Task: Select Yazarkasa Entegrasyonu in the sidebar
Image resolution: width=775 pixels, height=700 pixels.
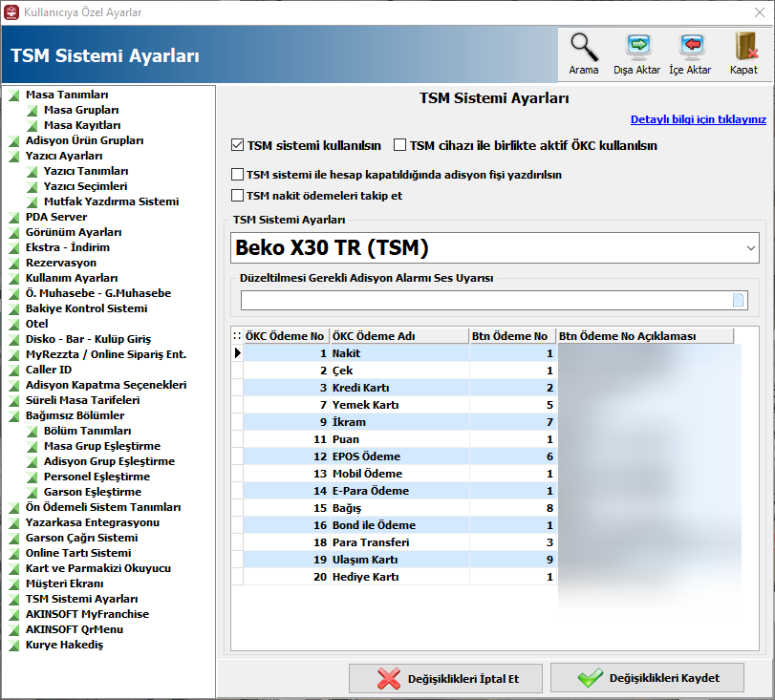Action: click(93, 522)
